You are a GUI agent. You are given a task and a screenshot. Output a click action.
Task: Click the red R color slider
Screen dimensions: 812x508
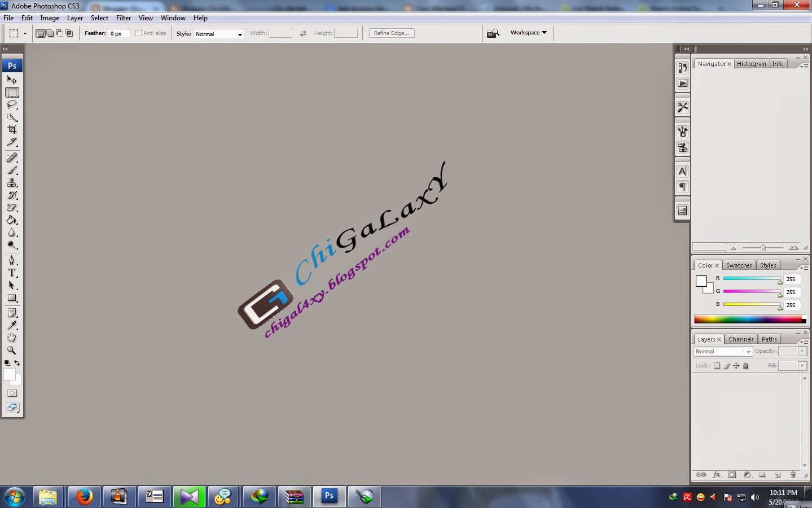752,279
